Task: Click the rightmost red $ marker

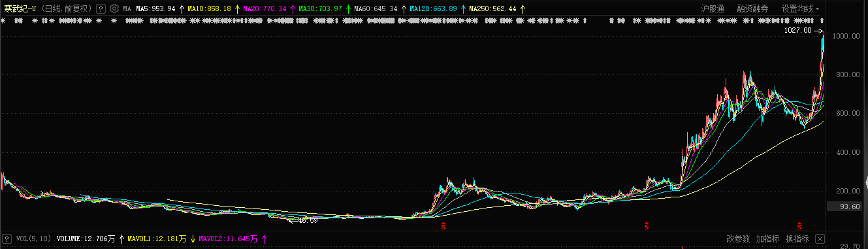Action: point(799,226)
